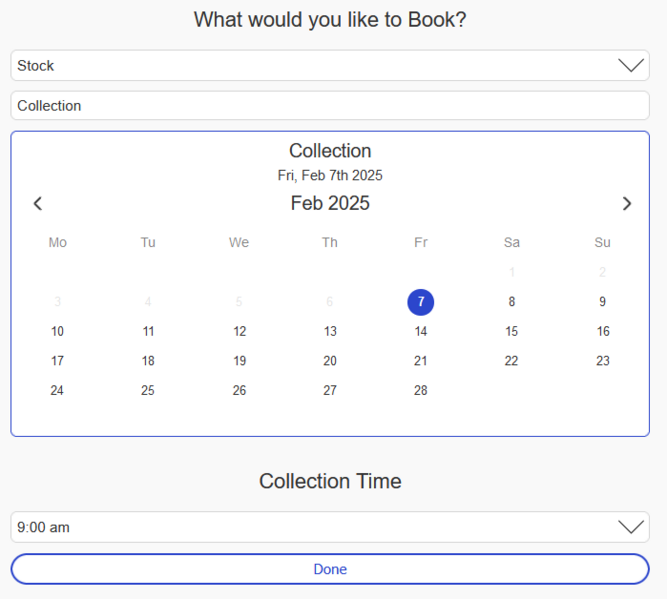
Task: Choose February 9 on calendar
Action: click(602, 302)
